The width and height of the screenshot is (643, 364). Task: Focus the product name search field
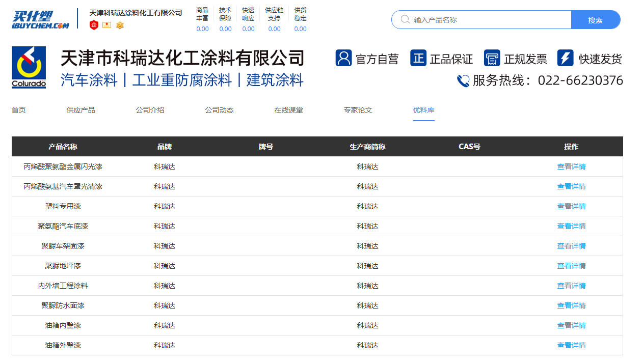(481, 20)
